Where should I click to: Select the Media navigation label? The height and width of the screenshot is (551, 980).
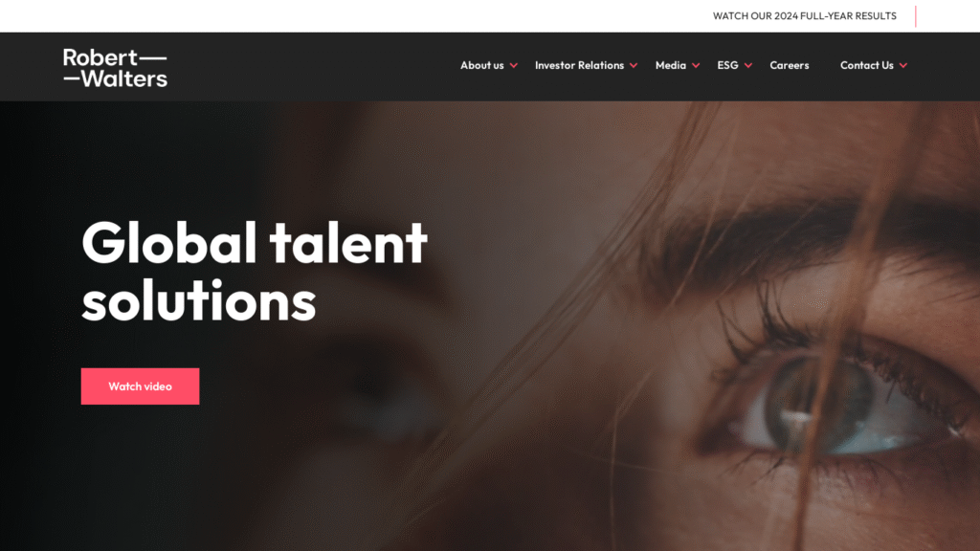(x=671, y=65)
